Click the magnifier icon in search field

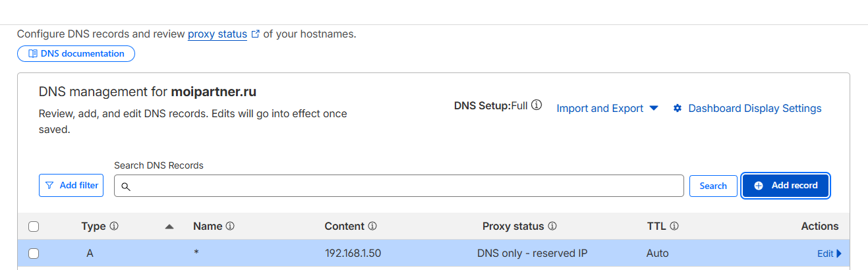coord(126,187)
